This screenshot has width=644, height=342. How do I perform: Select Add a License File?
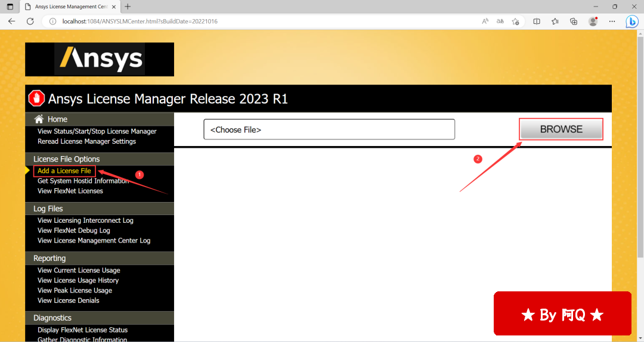[x=64, y=171]
